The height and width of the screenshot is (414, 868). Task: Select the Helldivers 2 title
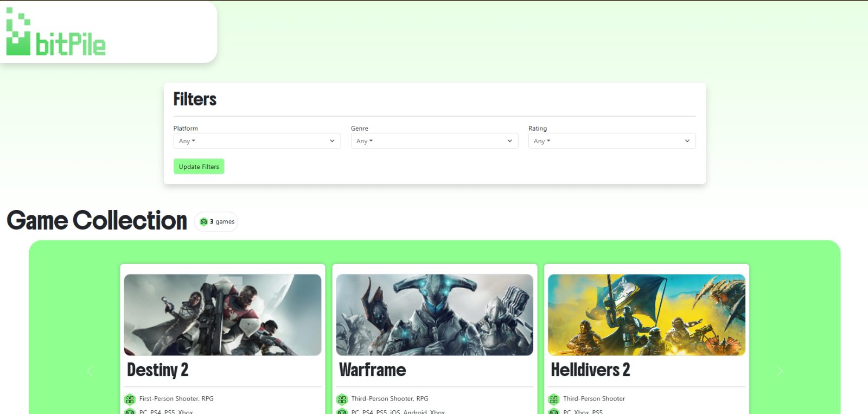[590, 370]
